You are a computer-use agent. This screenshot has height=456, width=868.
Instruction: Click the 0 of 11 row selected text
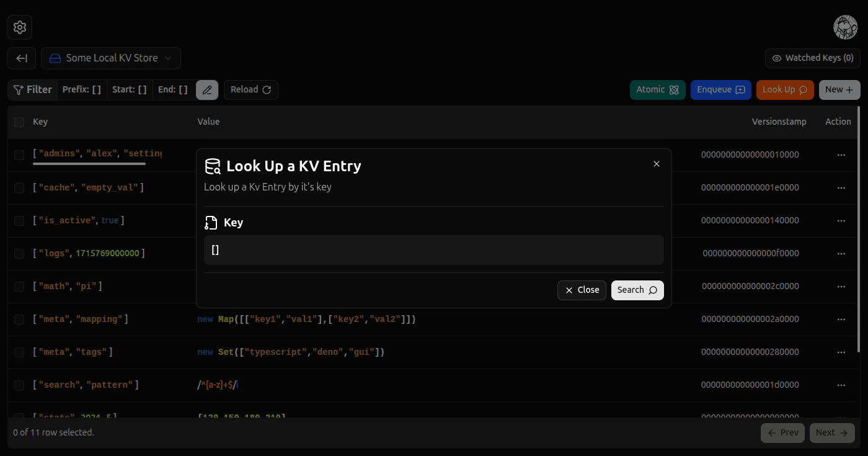point(54,432)
